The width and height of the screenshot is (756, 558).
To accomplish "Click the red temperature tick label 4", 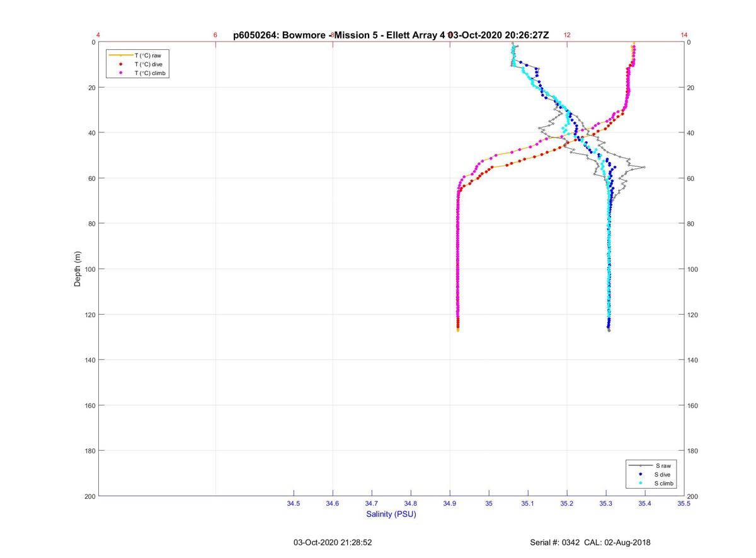I will pos(98,35).
